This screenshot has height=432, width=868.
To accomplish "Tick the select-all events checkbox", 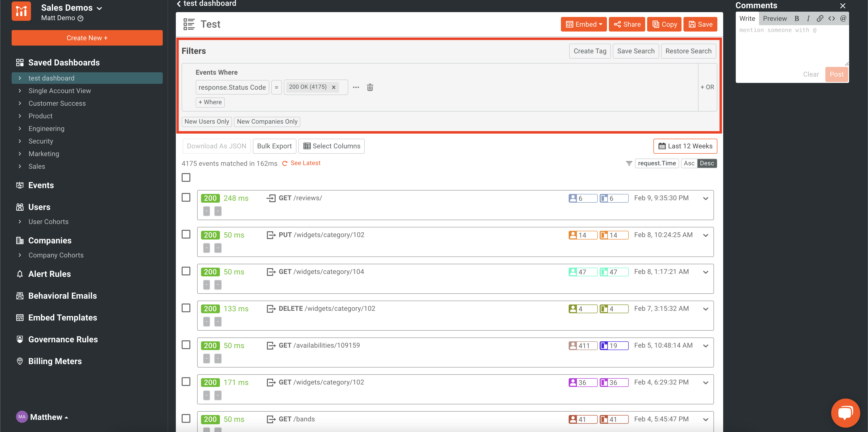I will (x=186, y=177).
